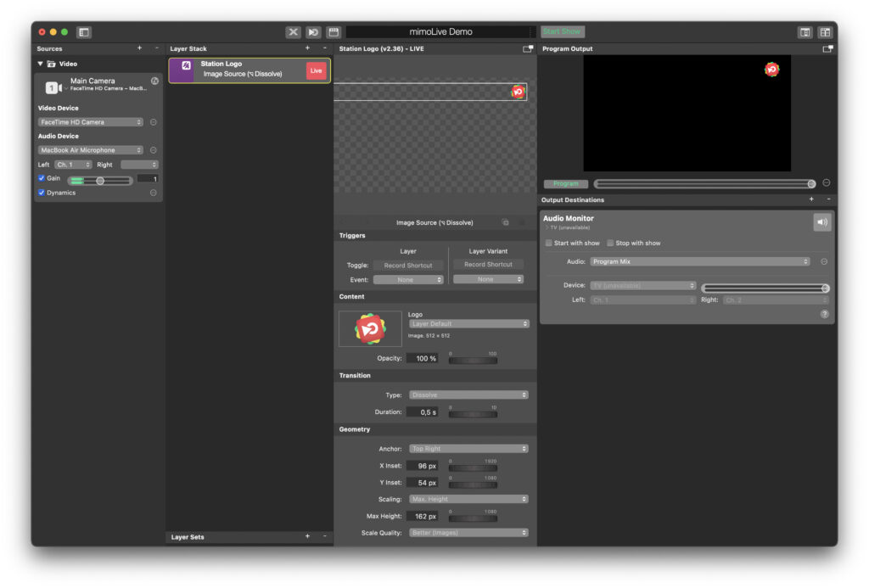
Task: Click the options circle next to MacBook Air Microphone
Action: tap(154, 150)
